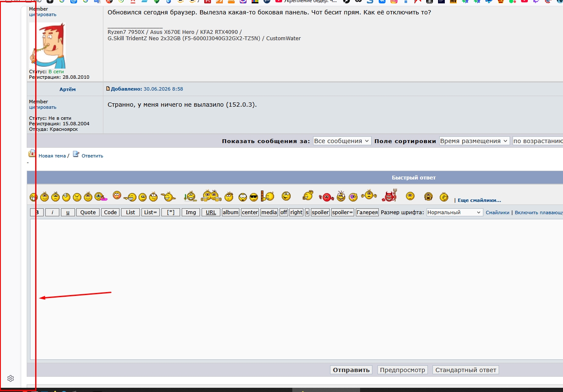Insert the red angry smiley with fists

click(x=326, y=197)
